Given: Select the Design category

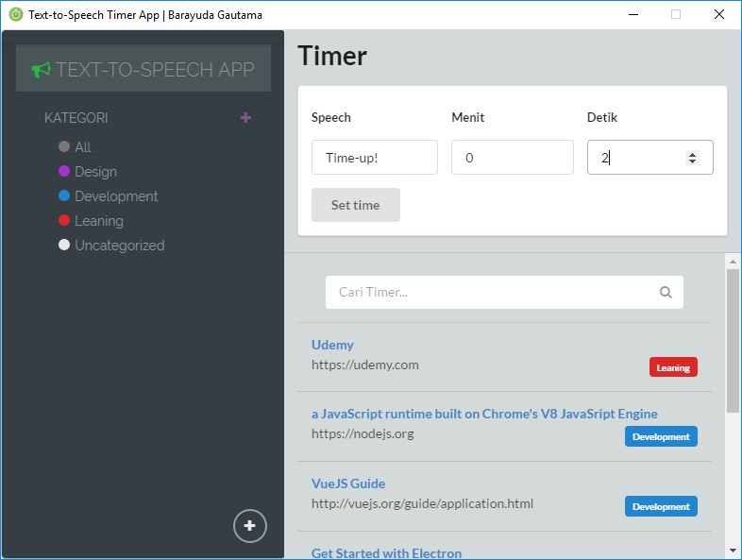Looking at the screenshot, I should (95, 172).
